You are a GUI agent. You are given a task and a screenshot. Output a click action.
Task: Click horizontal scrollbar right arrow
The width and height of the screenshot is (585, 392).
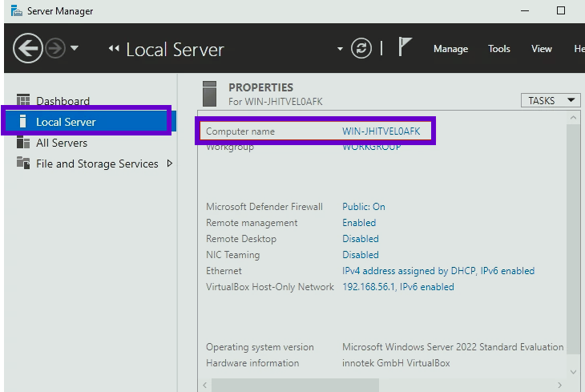coord(559,385)
